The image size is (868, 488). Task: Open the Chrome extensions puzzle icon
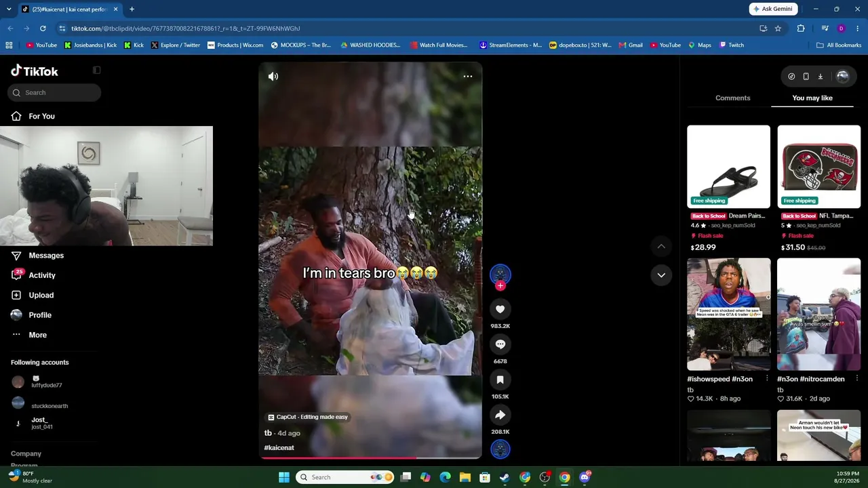801,28
